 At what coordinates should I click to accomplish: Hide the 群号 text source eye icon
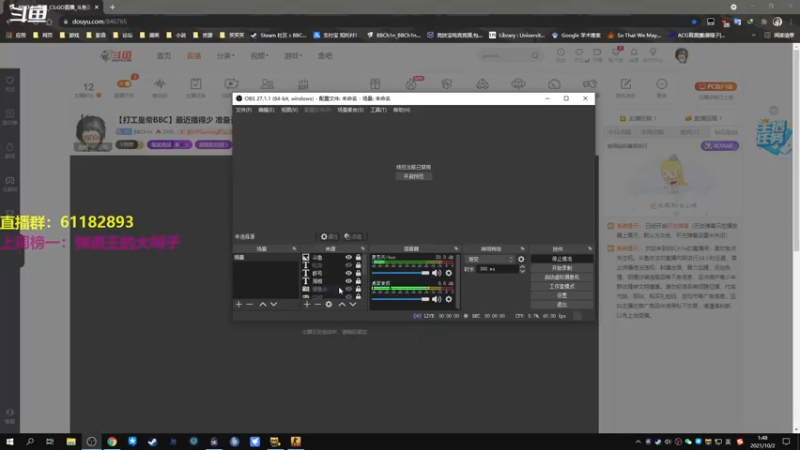click(x=348, y=273)
